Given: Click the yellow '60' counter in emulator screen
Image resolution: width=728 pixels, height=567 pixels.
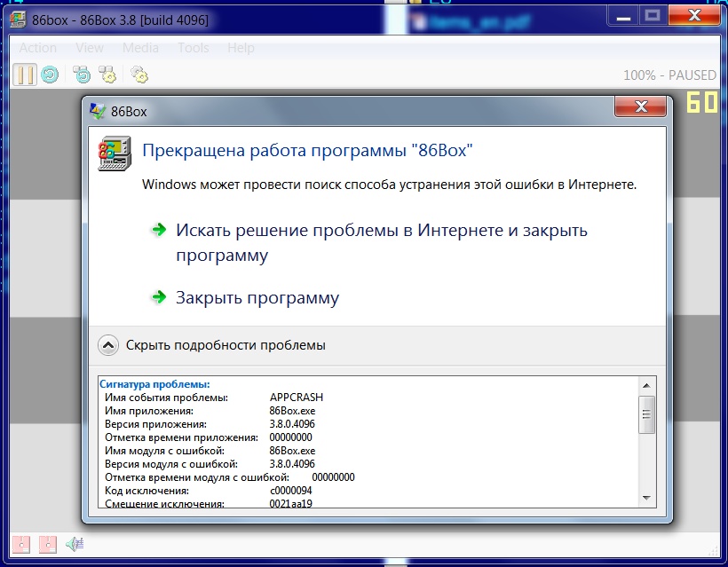Looking at the screenshot, I should [702, 102].
